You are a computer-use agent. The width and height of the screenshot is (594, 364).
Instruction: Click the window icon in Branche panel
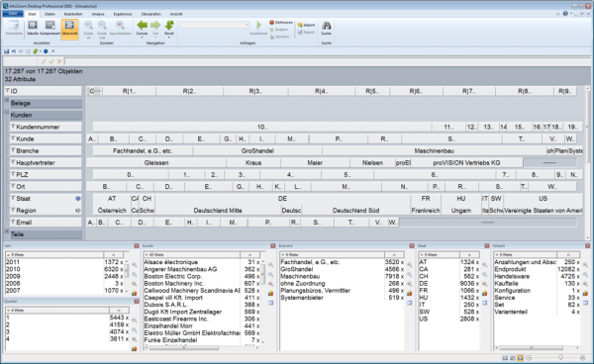tap(410, 303)
